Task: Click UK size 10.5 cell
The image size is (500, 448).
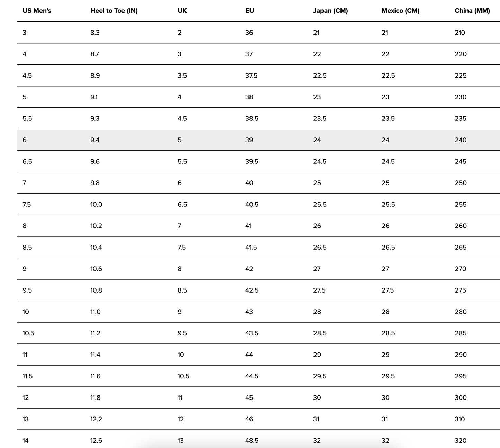Action: 183,376
